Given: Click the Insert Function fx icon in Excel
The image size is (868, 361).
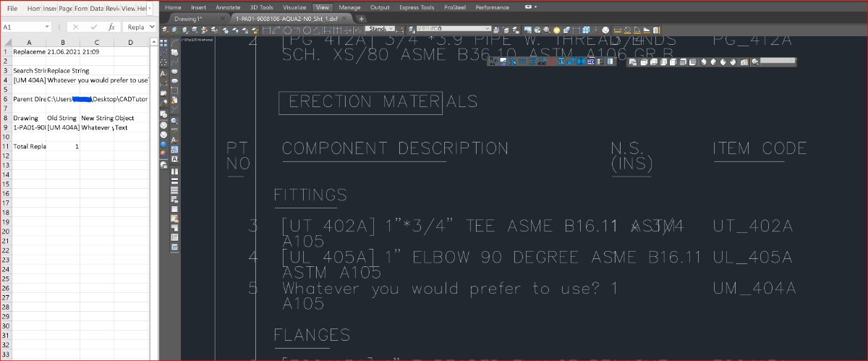Looking at the screenshot, I should 111,27.
